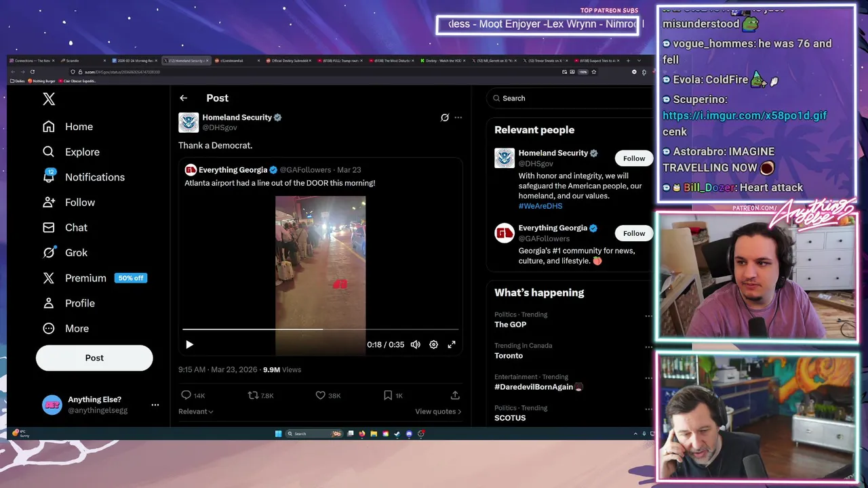Screen dimensions: 868x488
Task: Open the Premium 50% off item
Action: click(94, 278)
